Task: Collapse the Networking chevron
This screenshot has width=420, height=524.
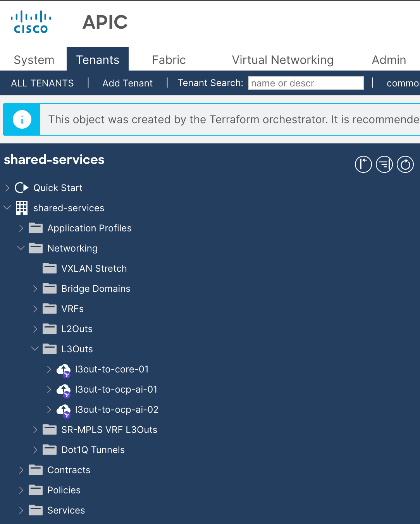Action: pos(21,248)
